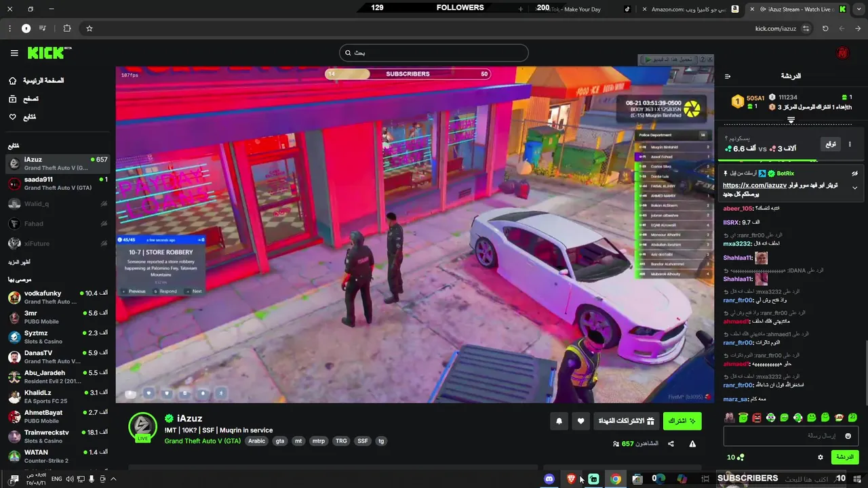Open the browser extensions puzzle icon
This screenshot has width=868, height=488.
click(x=67, y=28)
